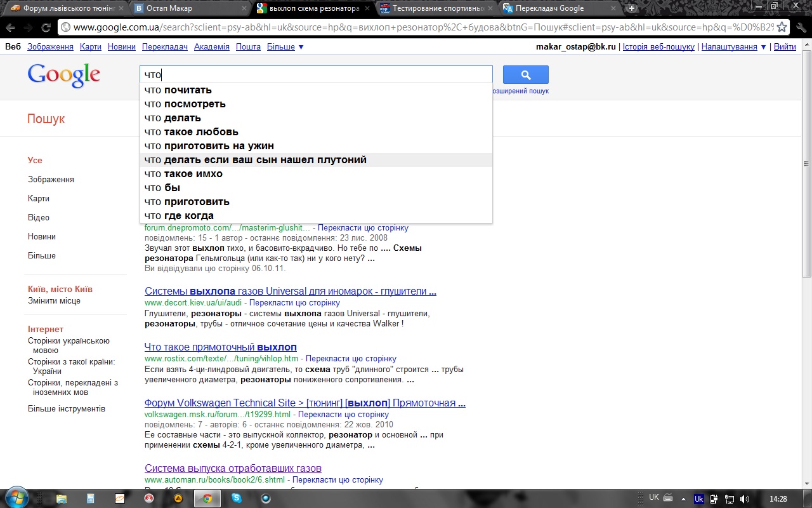Open 'Новини' in the top navigation bar
This screenshot has width=812, height=508.
click(121, 47)
